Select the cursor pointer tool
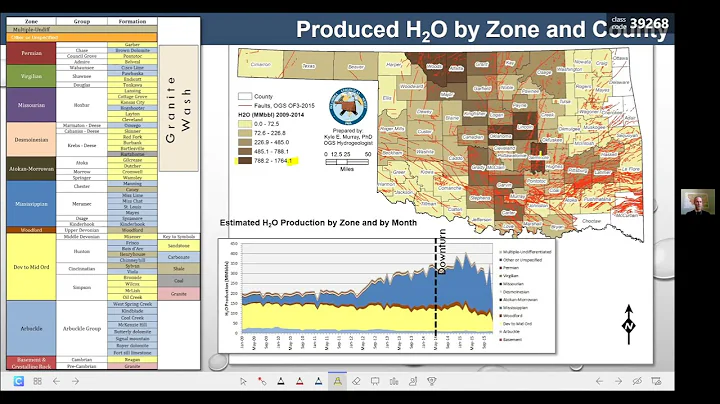The width and height of the screenshot is (720, 404). coord(243,381)
